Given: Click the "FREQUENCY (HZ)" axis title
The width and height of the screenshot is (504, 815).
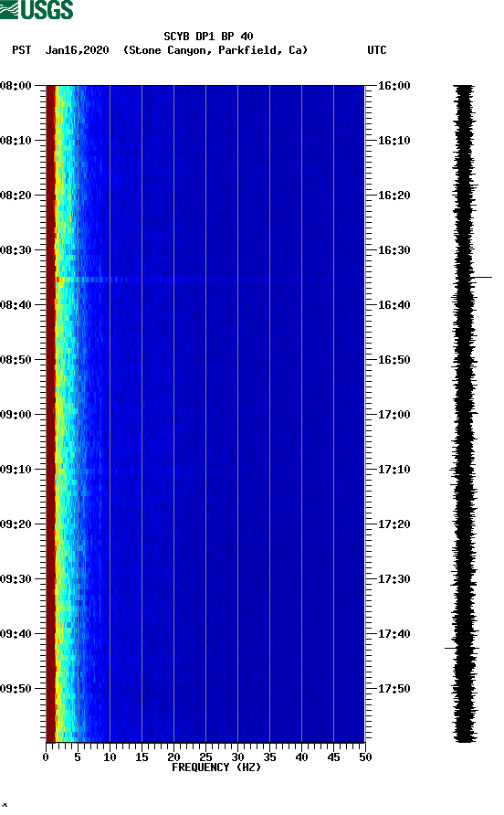Looking at the screenshot, I should (216, 767).
